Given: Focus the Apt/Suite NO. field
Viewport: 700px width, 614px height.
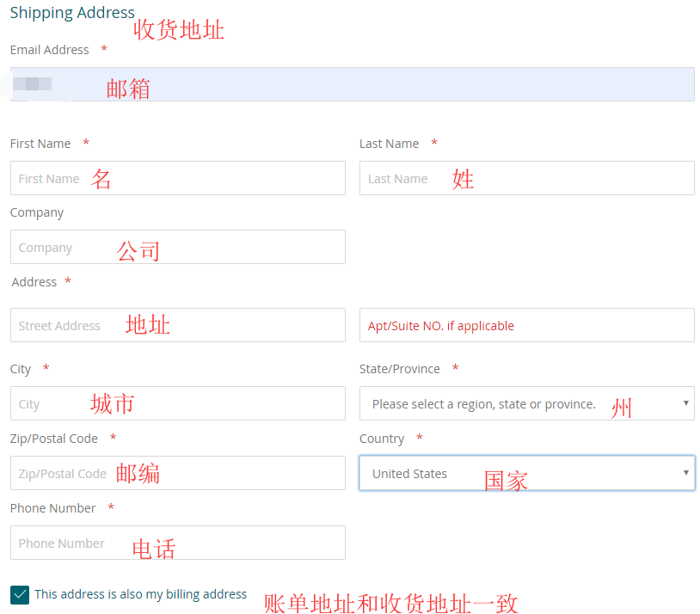Looking at the screenshot, I should tap(526, 325).
